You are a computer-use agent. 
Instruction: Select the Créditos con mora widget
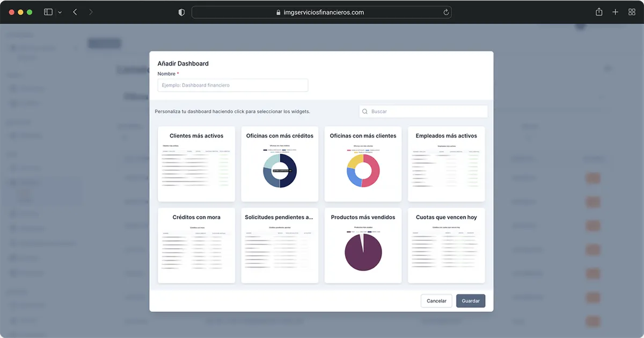click(196, 246)
